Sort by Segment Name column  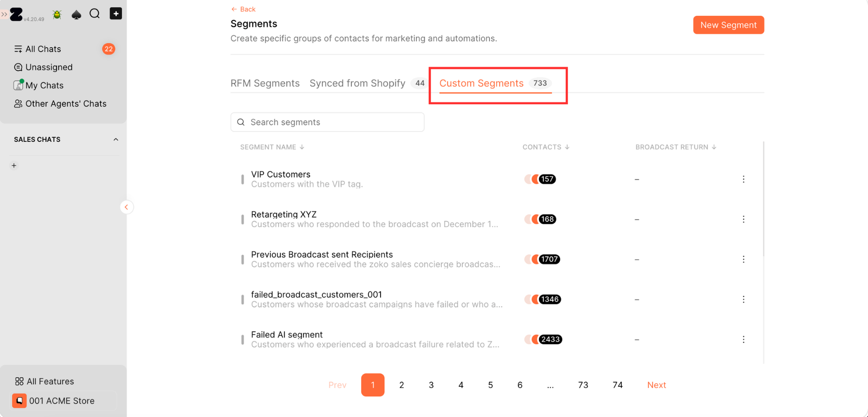coord(272,147)
